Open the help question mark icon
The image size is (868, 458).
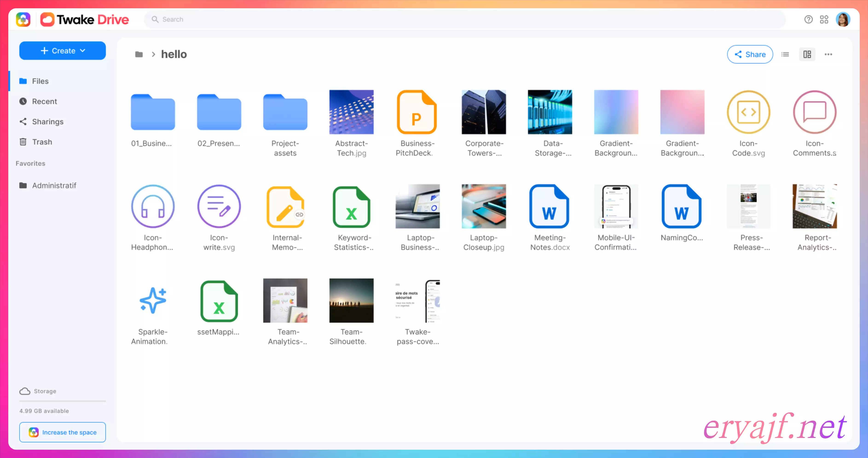(808, 20)
